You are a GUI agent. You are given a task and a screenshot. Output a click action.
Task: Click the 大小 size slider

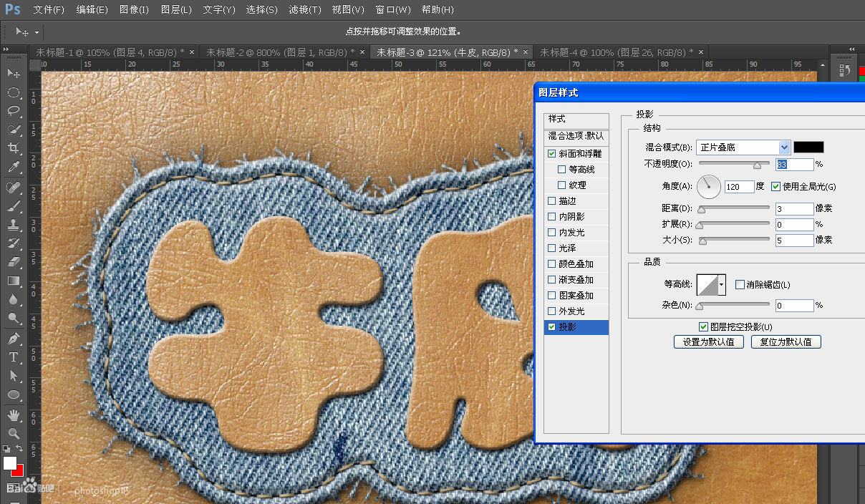735,241
